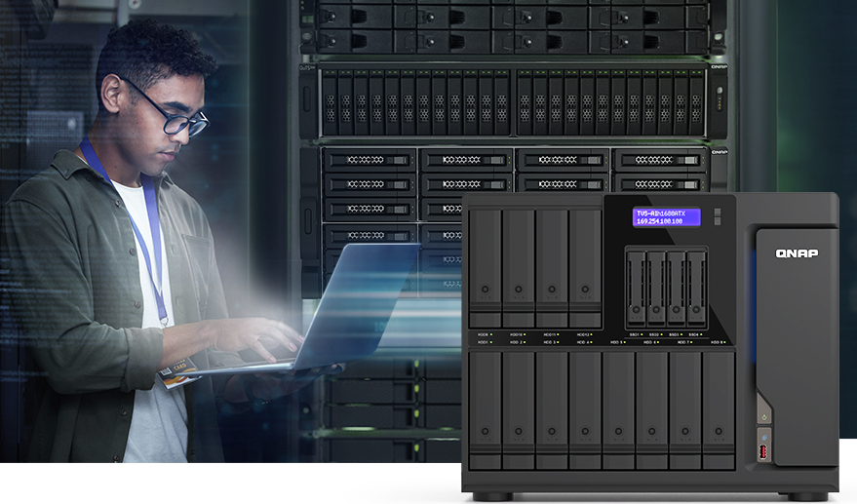Select the SSD4 drive tray
857x504 pixels.
[x=696, y=289]
